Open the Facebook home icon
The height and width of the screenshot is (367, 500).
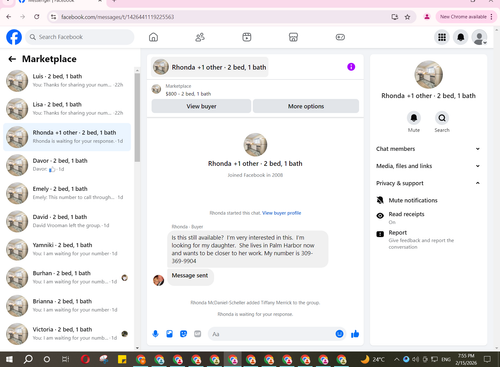153,37
